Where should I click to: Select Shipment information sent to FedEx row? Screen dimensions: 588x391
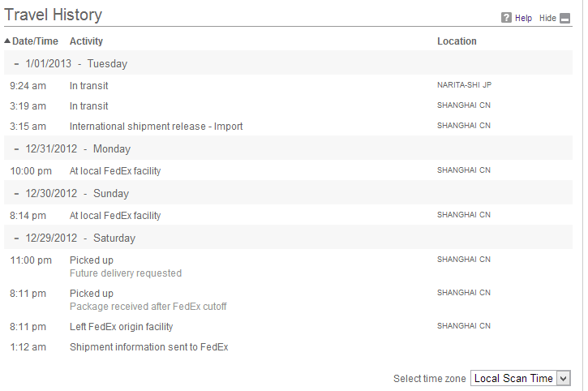tap(288, 346)
